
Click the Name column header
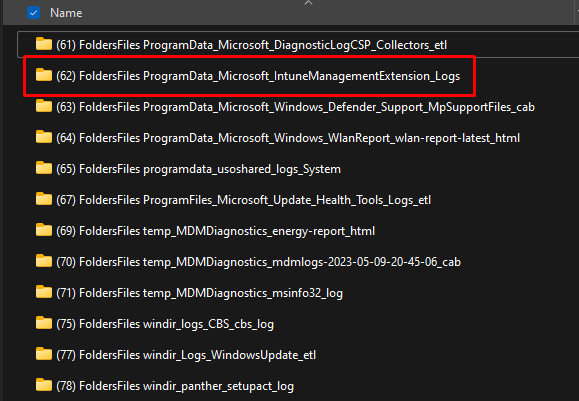coord(66,13)
